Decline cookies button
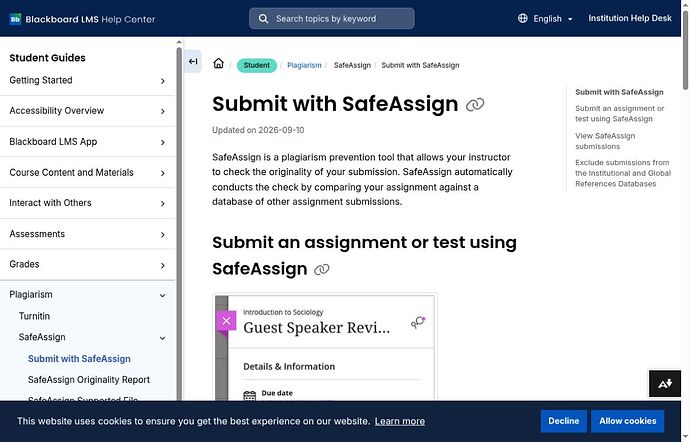690x442 pixels. tap(563, 421)
